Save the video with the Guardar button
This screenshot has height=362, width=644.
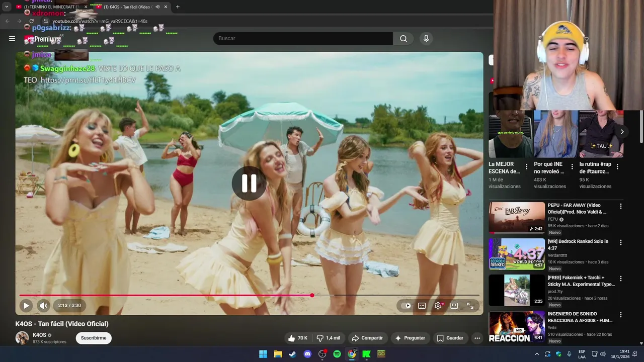pos(450,338)
